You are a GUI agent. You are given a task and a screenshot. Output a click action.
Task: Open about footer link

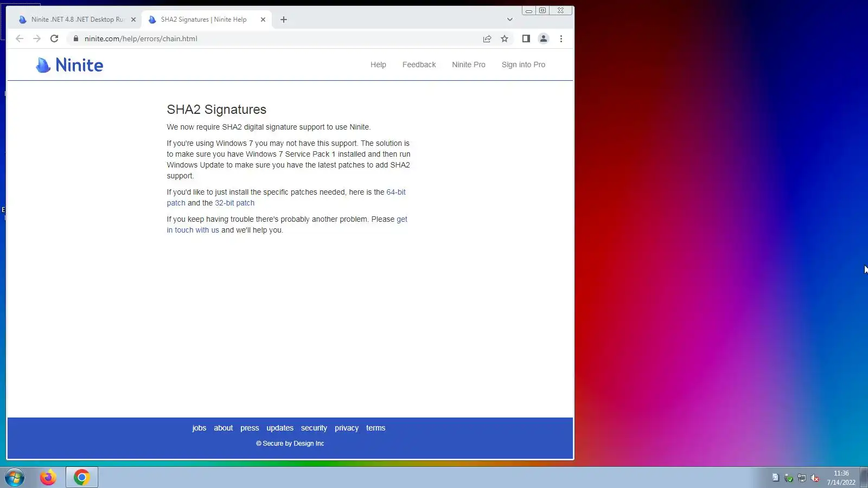click(x=223, y=428)
